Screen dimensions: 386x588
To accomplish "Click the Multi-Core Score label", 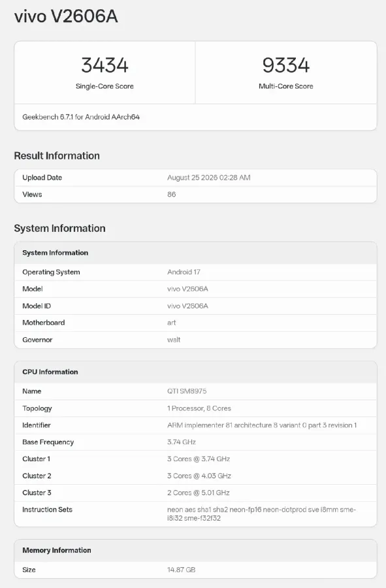I will click(286, 86).
